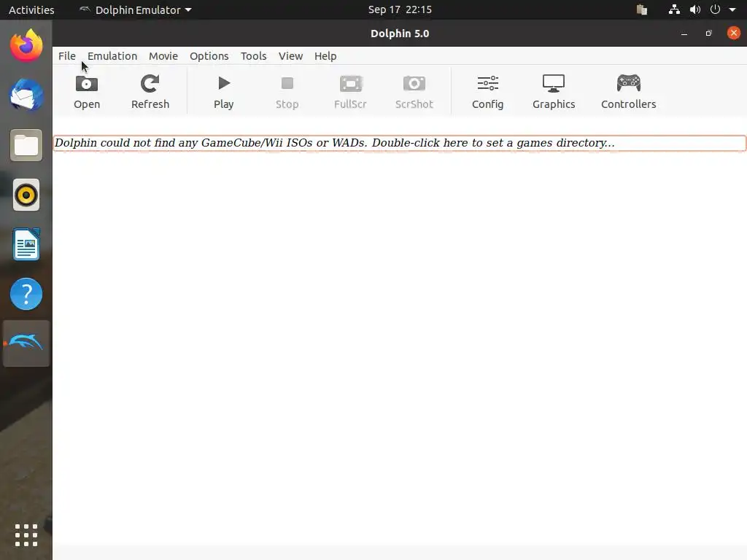The width and height of the screenshot is (747, 560).
Task: Click the network status icon
Action: click(673, 9)
